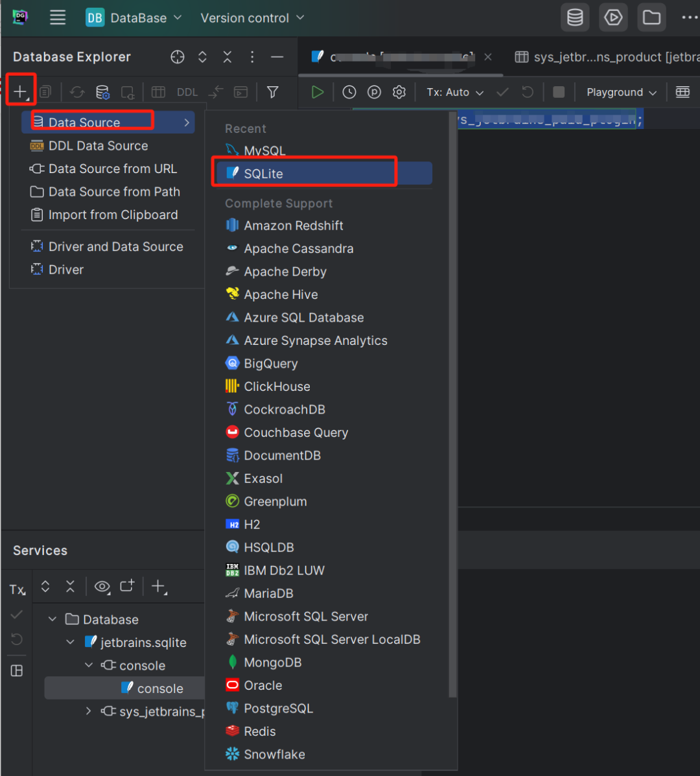
Task: Select DDL Data Source menu item
Action: [108, 145]
